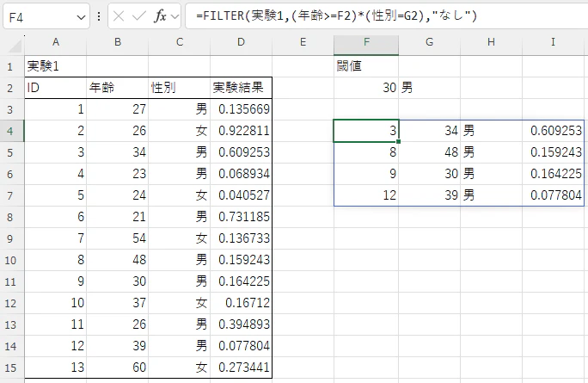This screenshot has width=588, height=383.
Task: Click cell B8 with age 21
Action: [x=118, y=217]
